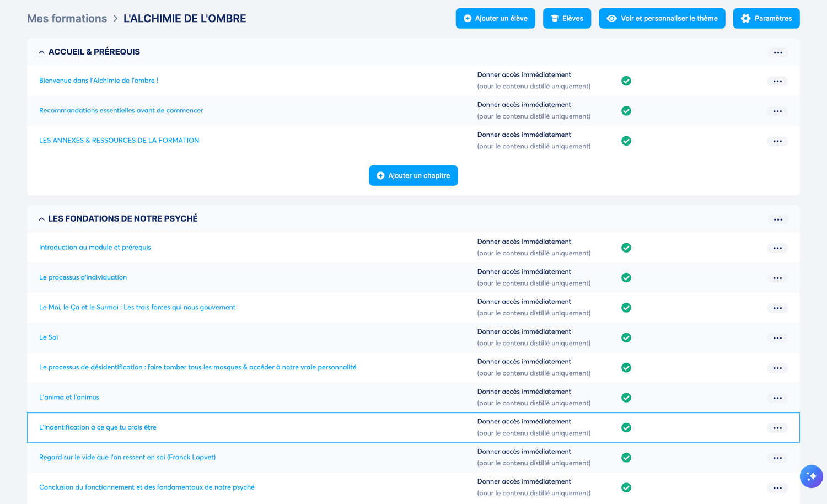Click Ajouter un élève button

click(495, 18)
